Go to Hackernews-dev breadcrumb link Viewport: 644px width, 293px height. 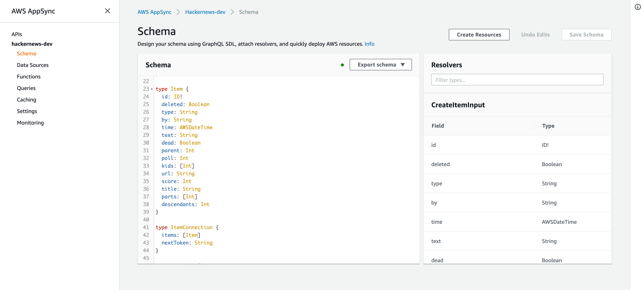(x=205, y=12)
